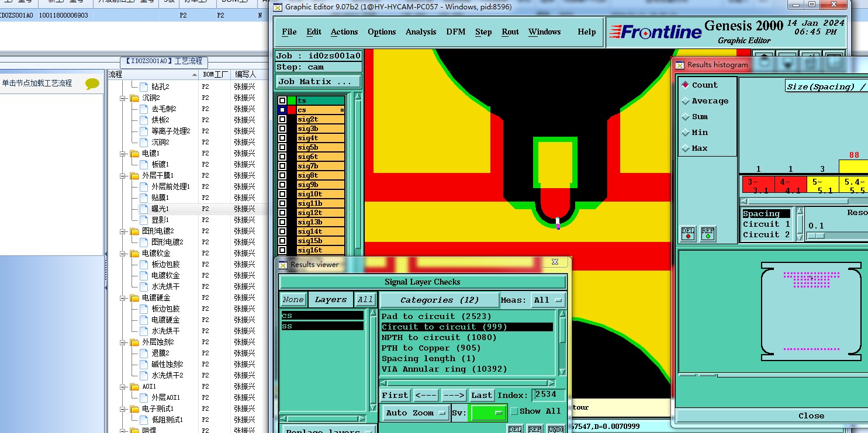
Task: Select the Count radio option
Action: point(686,85)
